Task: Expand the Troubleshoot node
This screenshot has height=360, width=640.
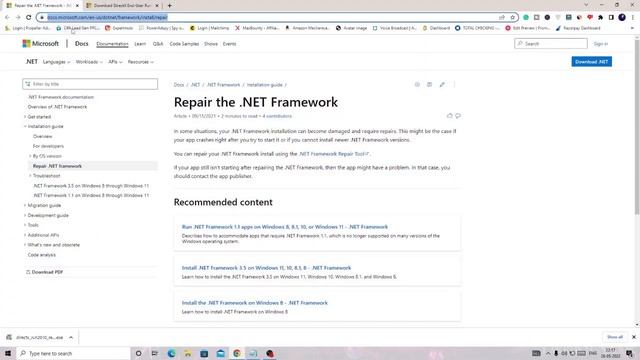Action: click(30, 176)
